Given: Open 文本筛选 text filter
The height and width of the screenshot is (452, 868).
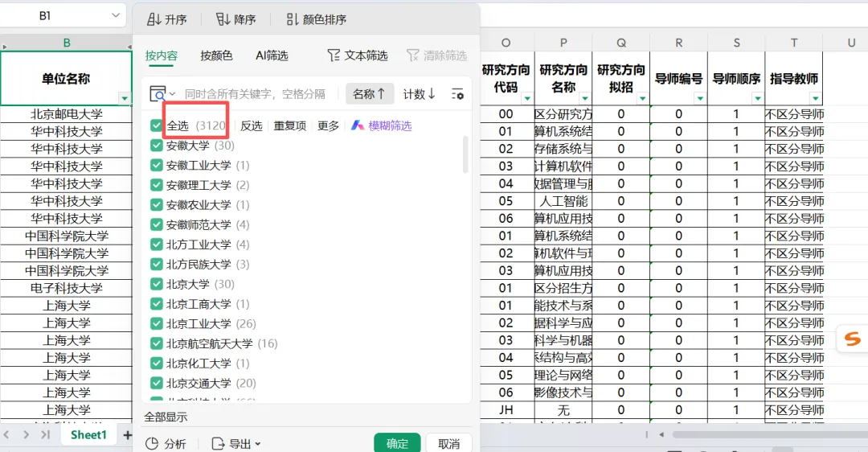Looking at the screenshot, I should [x=358, y=55].
